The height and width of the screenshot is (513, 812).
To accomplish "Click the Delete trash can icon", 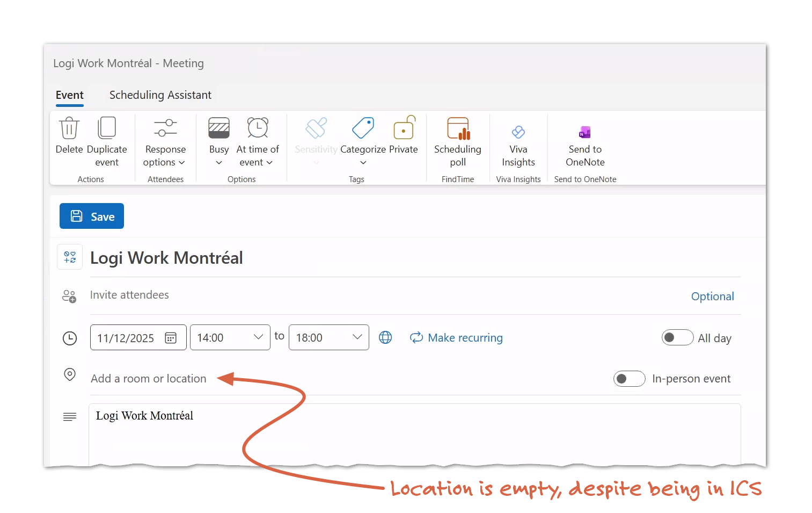I will (69, 128).
